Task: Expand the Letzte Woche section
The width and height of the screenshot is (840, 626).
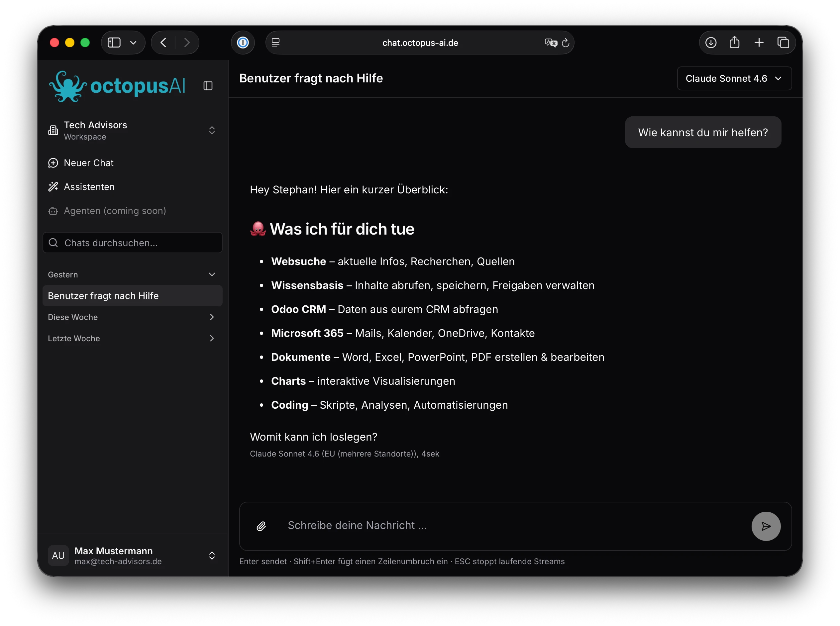Action: 212,338
